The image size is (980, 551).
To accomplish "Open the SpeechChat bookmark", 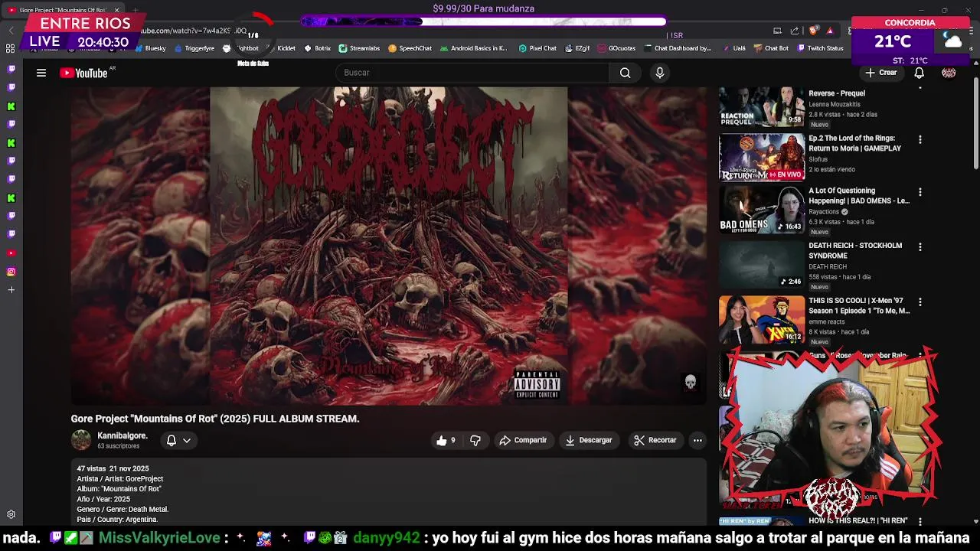I will 410,48.
